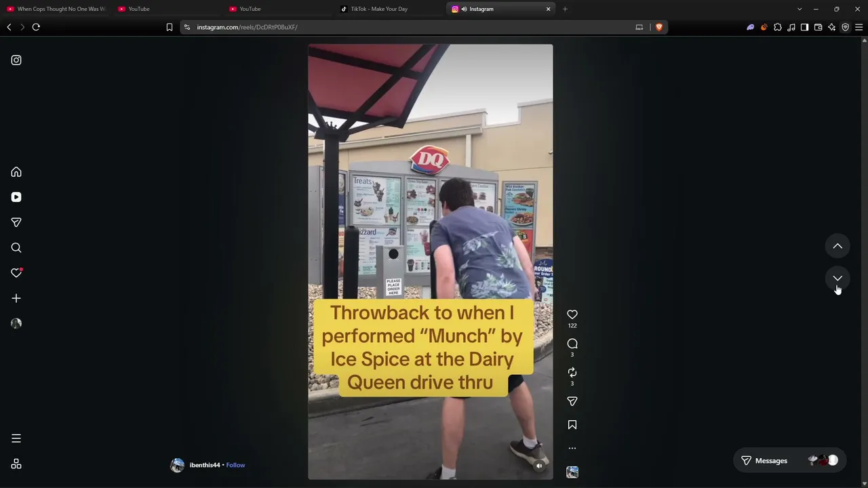Open the Also from Meta apps icon
The height and width of the screenshot is (488, 868).
(16, 464)
